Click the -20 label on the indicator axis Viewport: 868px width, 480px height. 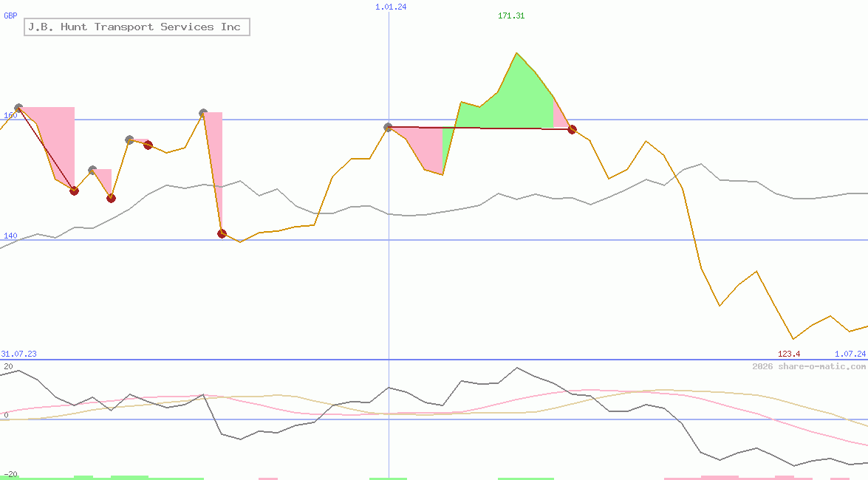(x=10, y=475)
